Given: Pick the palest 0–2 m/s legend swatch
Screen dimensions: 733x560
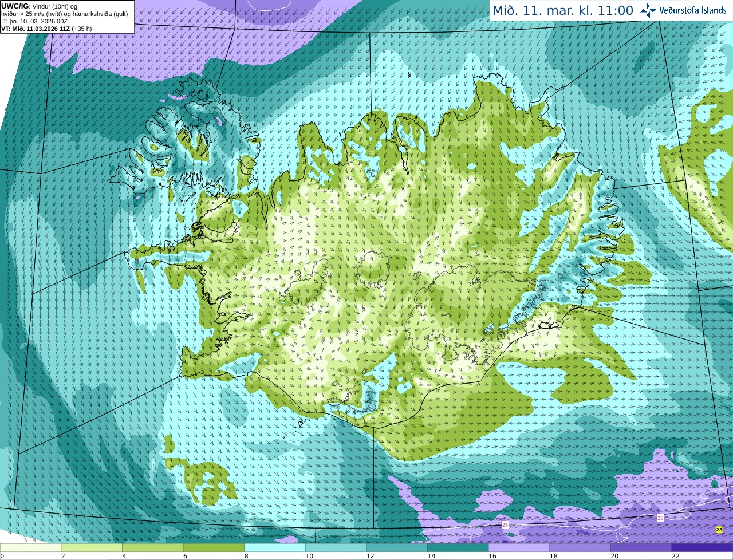Looking at the screenshot, I should (30, 547).
